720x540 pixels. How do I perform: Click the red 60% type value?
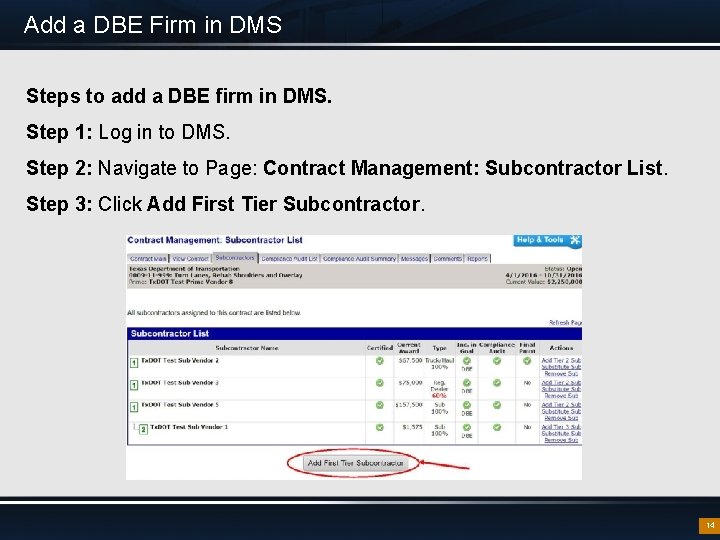pyautogui.click(x=439, y=395)
